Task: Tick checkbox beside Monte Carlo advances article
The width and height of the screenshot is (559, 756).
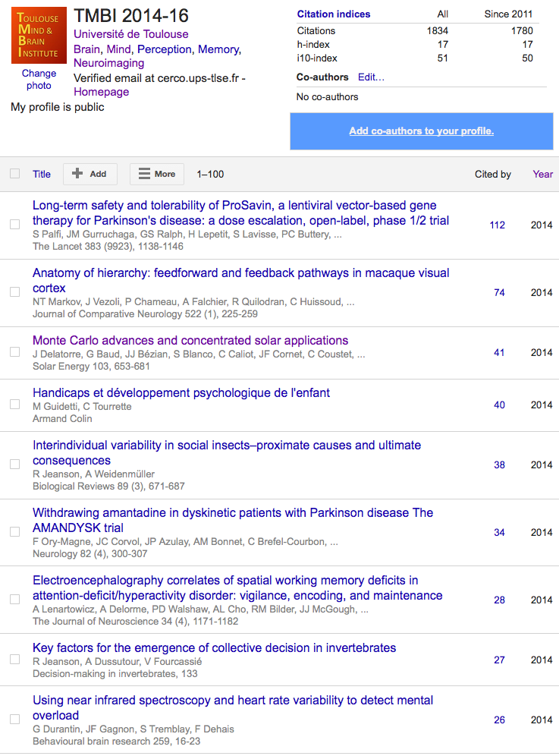Action: pyautogui.click(x=15, y=352)
